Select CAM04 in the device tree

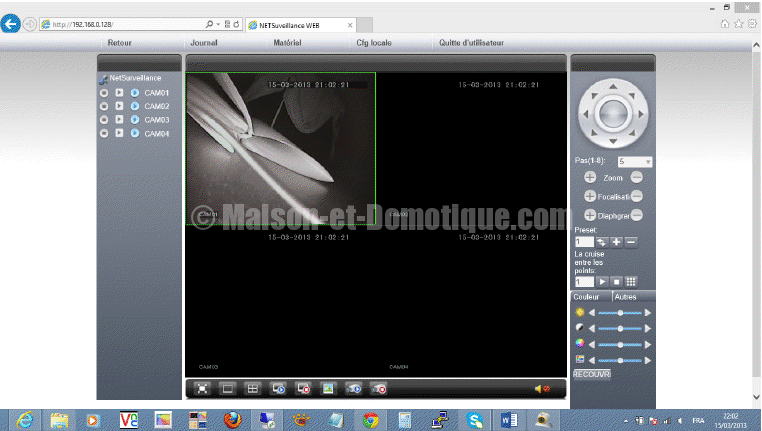click(x=156, y=134)
